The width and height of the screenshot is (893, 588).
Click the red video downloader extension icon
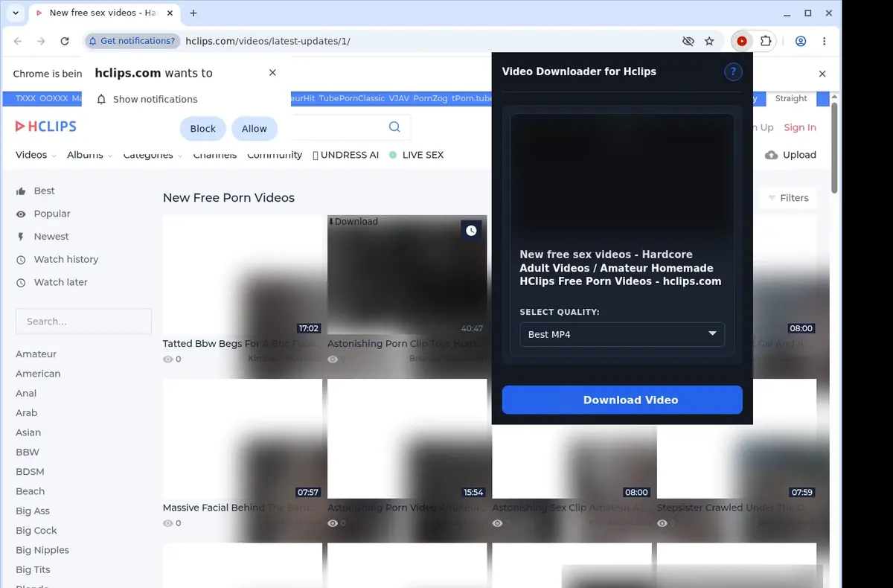(742, 41)
